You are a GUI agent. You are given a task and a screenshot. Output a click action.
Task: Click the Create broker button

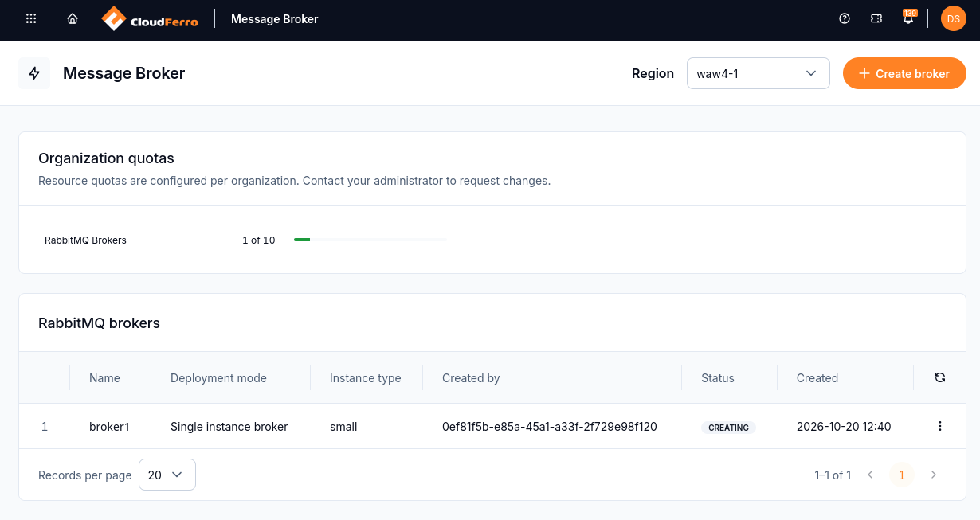tap(904, 73)
